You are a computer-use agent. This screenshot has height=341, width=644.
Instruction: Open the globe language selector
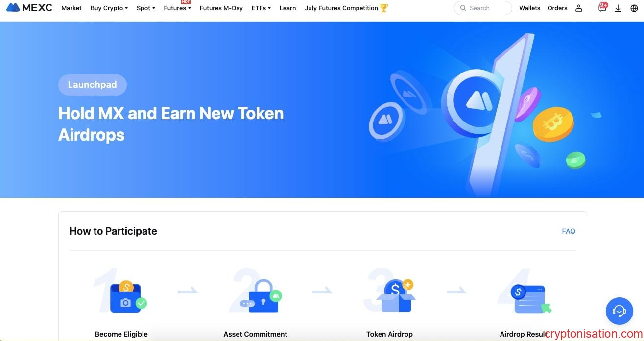pyautogui.click(x=634, y=8)
